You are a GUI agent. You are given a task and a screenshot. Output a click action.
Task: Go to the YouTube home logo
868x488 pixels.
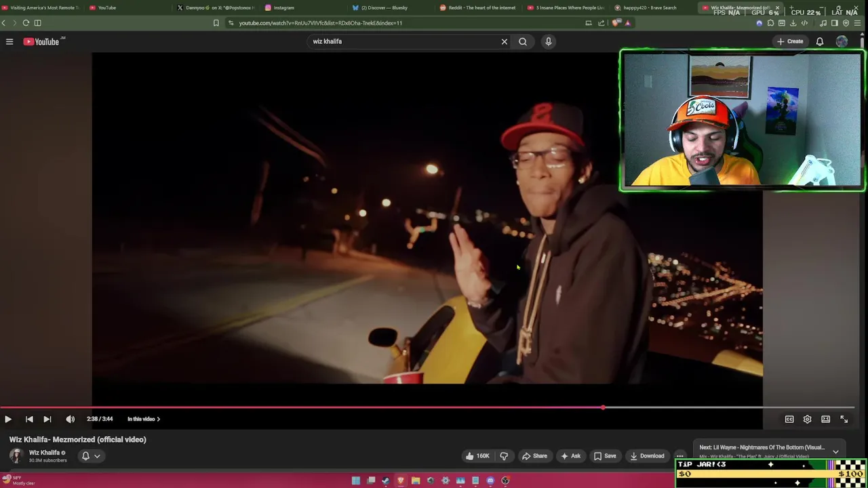tap(43, 41)
